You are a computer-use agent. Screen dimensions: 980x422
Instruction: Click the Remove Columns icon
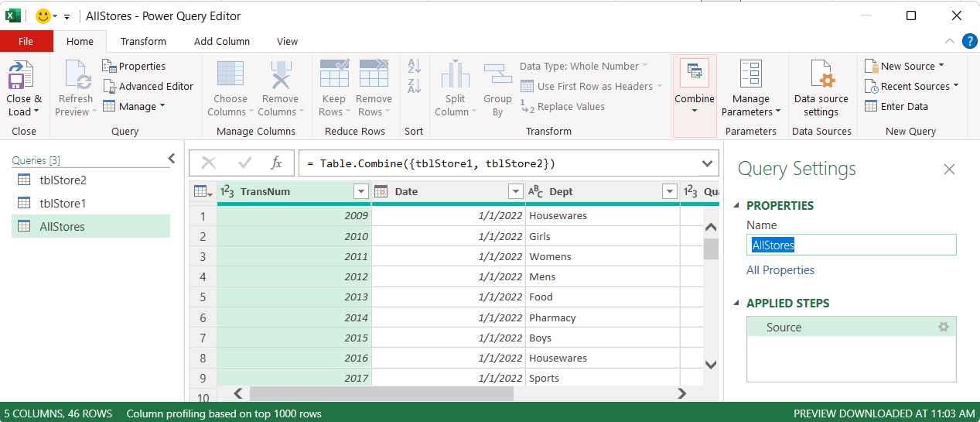pos(280,76)
